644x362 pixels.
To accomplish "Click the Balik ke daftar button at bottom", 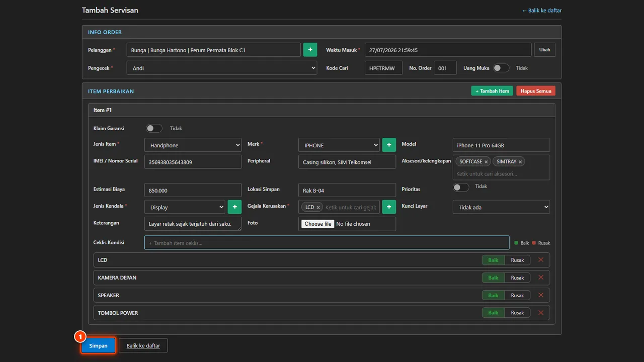I will (143, 345).
